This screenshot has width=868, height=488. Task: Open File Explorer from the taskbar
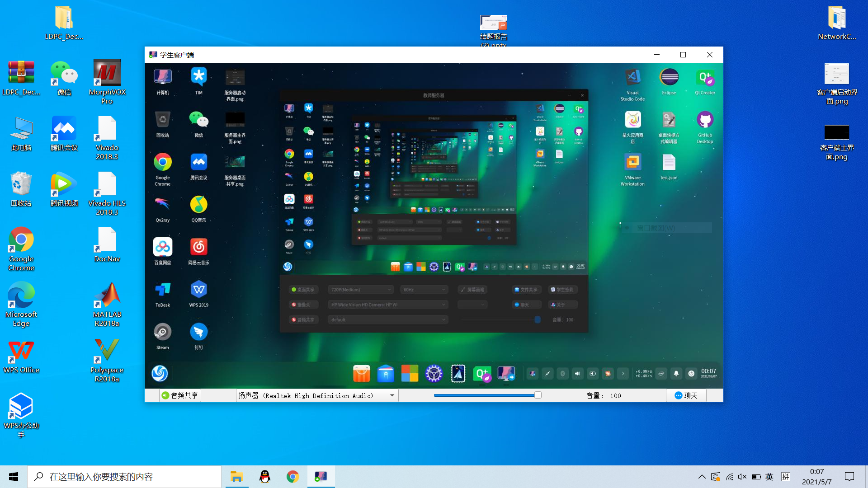[x=236, y=477]
